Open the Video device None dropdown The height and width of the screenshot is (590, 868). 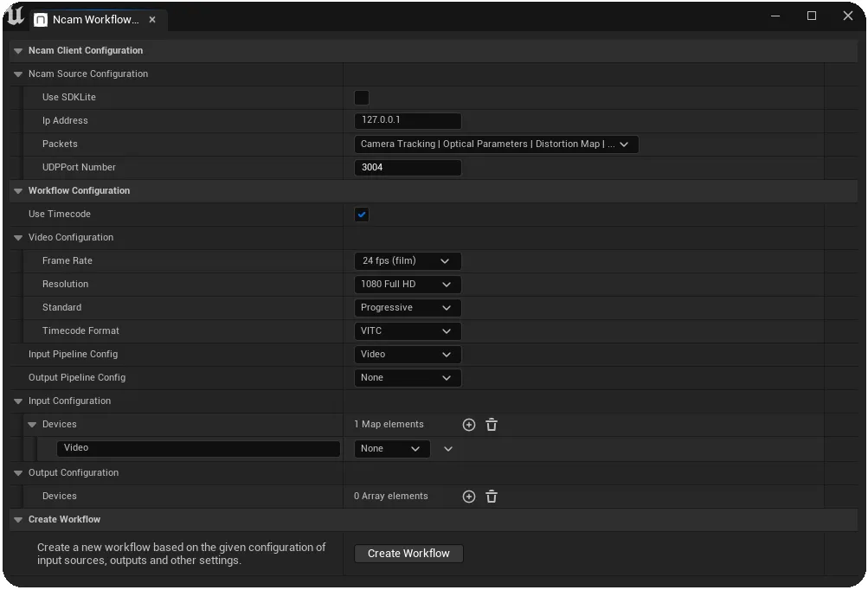(392, 448)
